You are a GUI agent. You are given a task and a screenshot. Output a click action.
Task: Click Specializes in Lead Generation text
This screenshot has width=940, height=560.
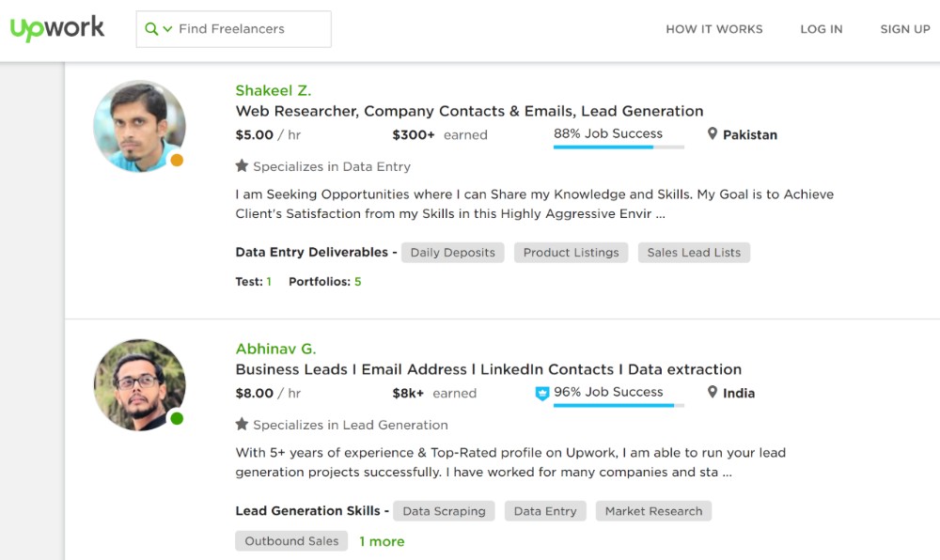click(x=350, y=425)
